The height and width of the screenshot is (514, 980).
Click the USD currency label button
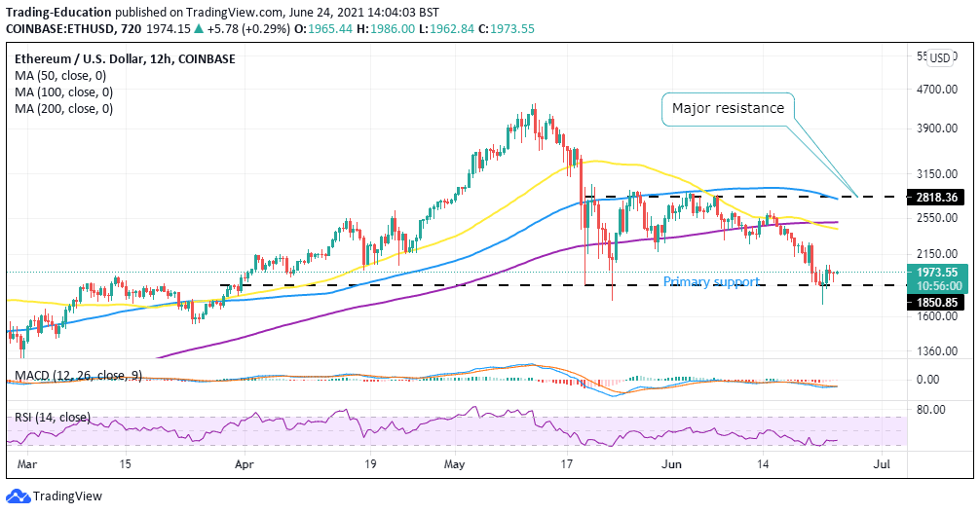point(939,58)
